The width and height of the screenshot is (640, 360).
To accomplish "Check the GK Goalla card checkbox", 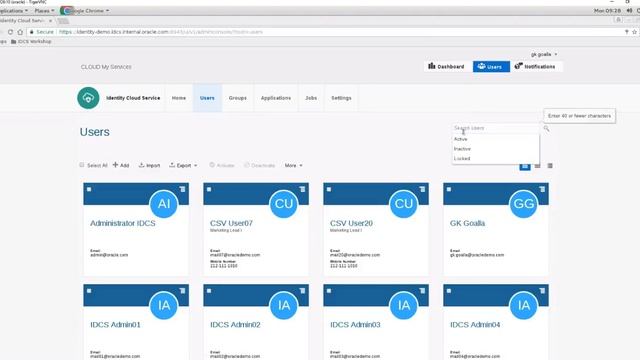I will [449, 189].
